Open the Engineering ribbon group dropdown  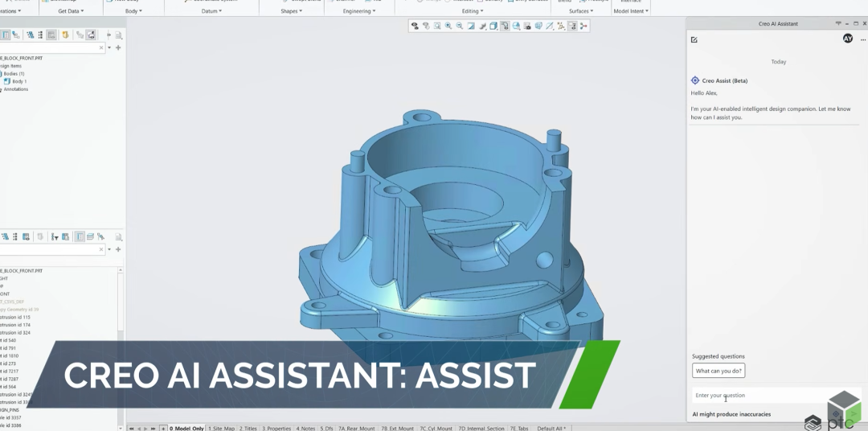(358, 11)
